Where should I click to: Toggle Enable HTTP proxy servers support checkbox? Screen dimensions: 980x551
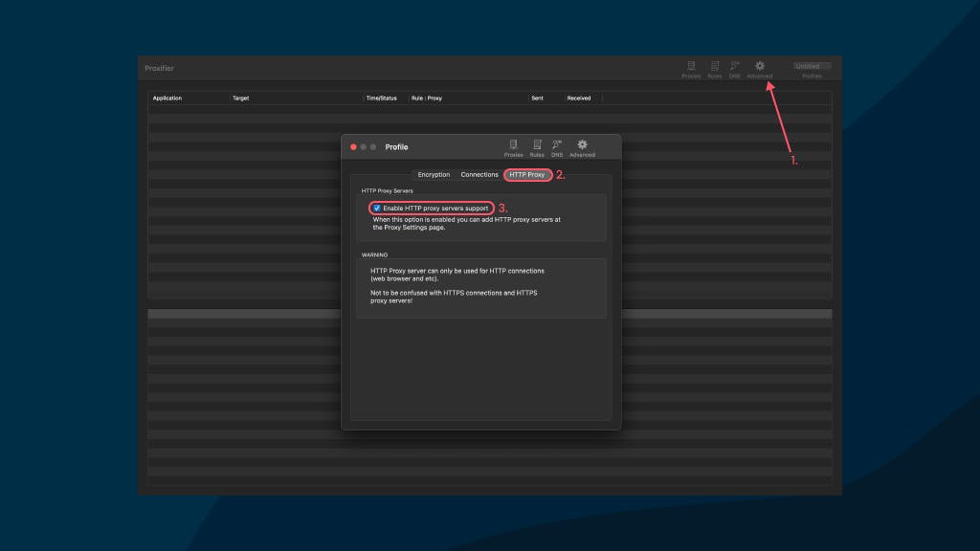coord(377,208)
